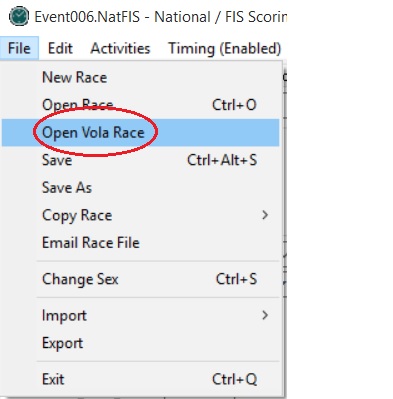Select Open Vola Race highlighted entry

[141, 133]
